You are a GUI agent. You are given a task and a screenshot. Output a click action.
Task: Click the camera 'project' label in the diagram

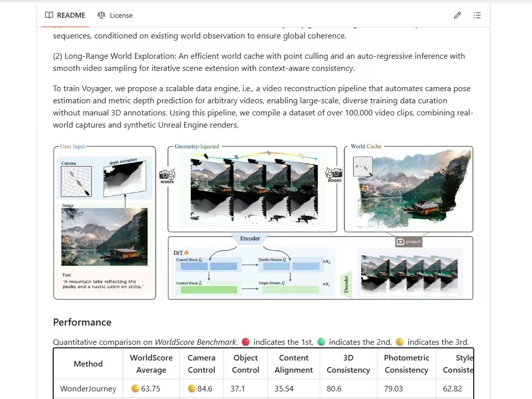tap(409, 242)
